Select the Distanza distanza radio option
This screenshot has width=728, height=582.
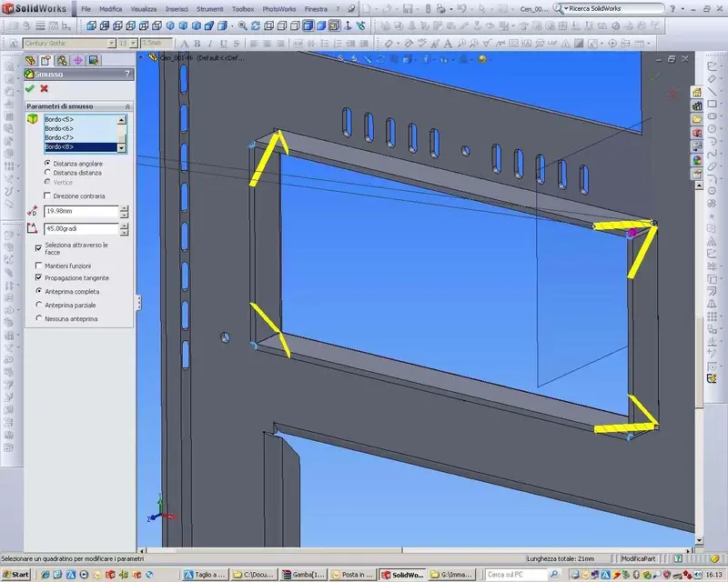(x=47, y=173)
